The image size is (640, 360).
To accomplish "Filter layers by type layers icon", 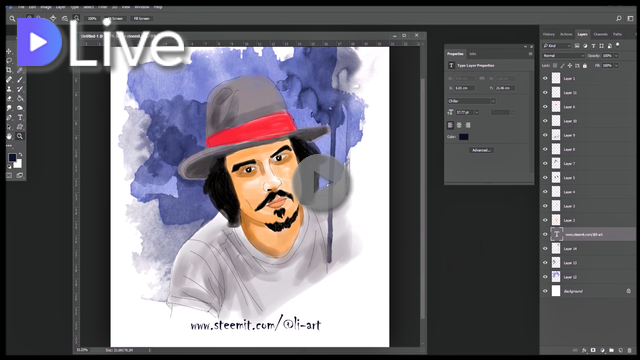I will click(x=593, y=46).
